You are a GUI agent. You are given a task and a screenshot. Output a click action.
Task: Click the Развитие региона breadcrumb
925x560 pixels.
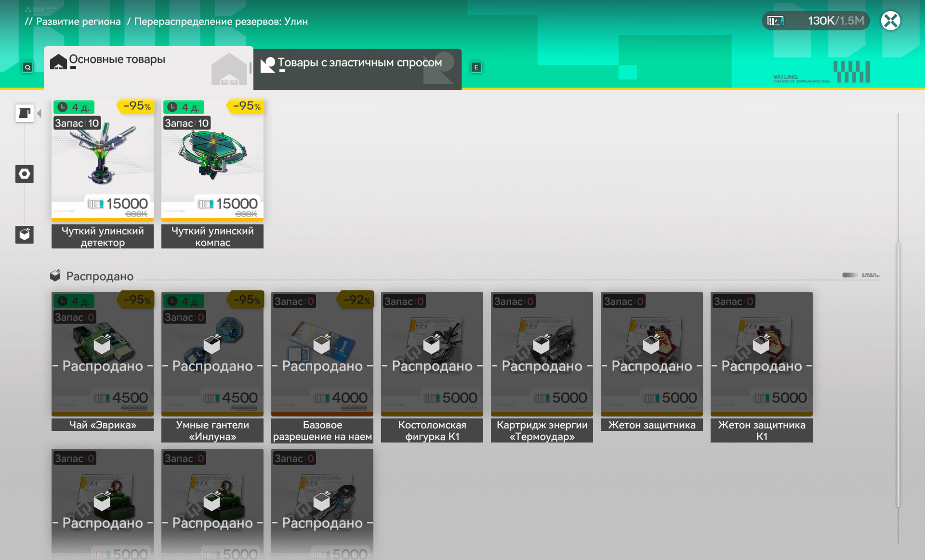coord(78,21)
